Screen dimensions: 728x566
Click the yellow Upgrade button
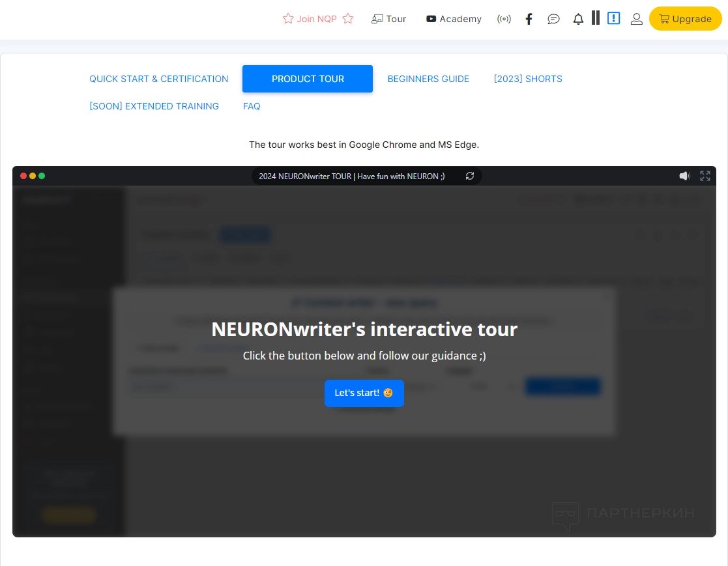click(685, 19)
